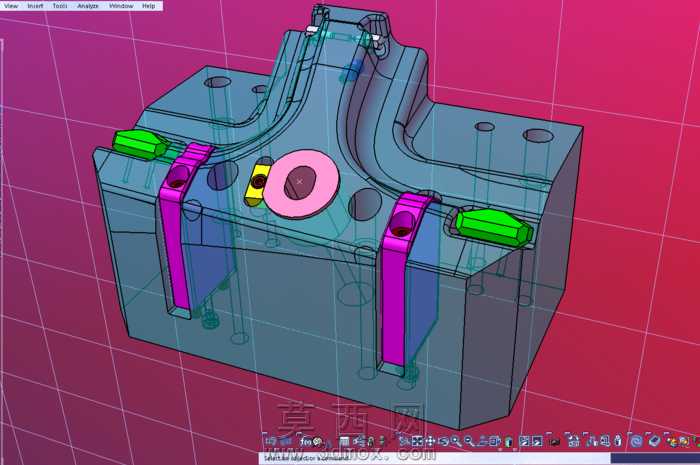
Task: Click the Multi-View window icon
Action: (x=495, y=441)
